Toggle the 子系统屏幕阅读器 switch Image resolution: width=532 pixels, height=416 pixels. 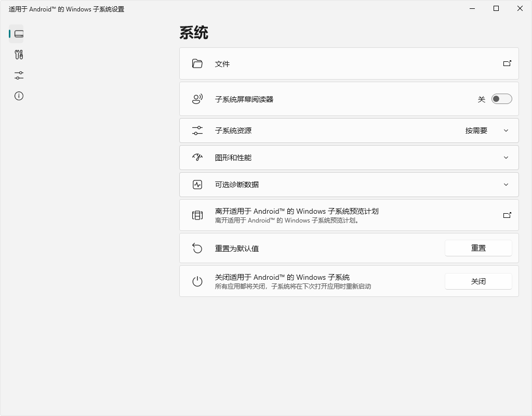click(501, 99)
